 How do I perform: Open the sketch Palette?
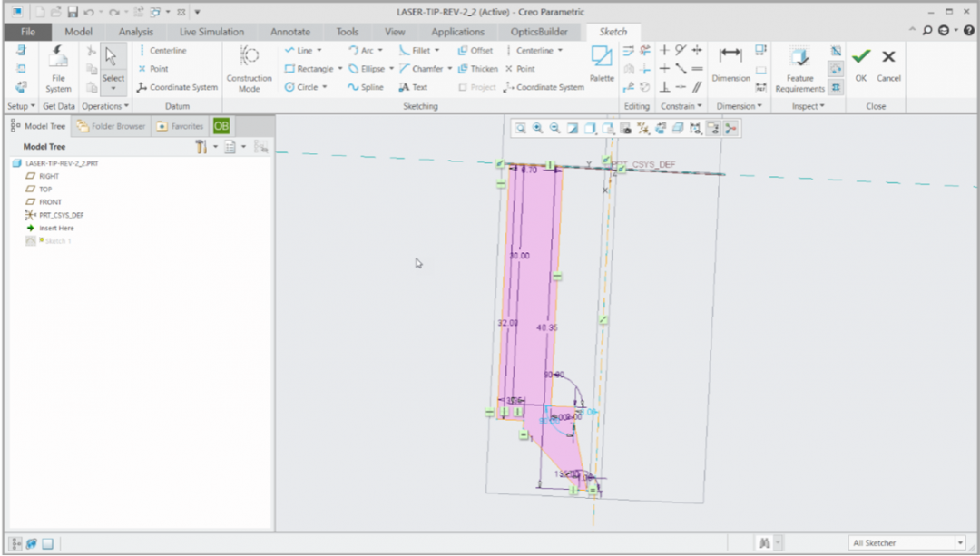(x=602, y=63)
